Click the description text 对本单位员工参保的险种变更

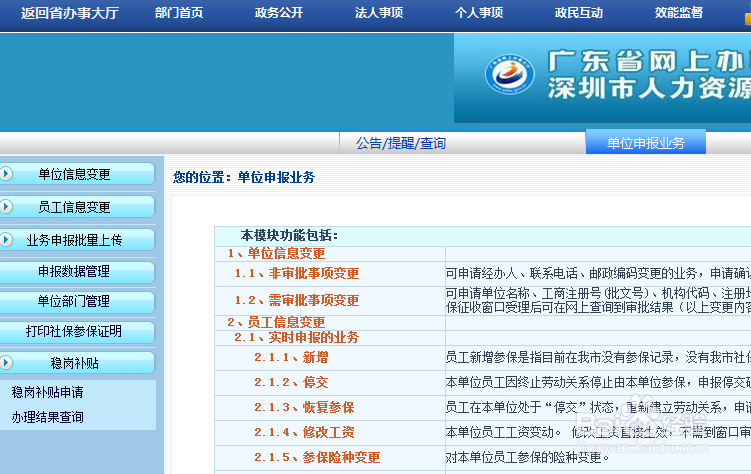click(x=528, y=457)
